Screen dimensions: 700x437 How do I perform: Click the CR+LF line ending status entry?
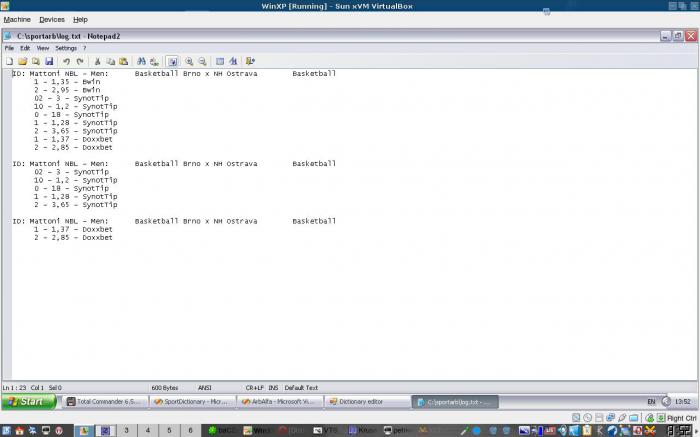tap(254, 388)
